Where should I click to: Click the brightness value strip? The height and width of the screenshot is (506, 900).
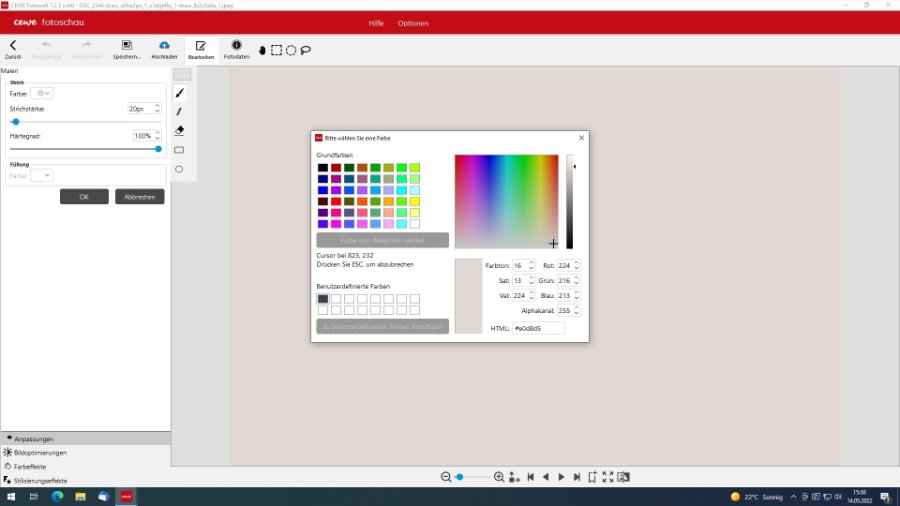pyautogui.click(x=569, y=201)
